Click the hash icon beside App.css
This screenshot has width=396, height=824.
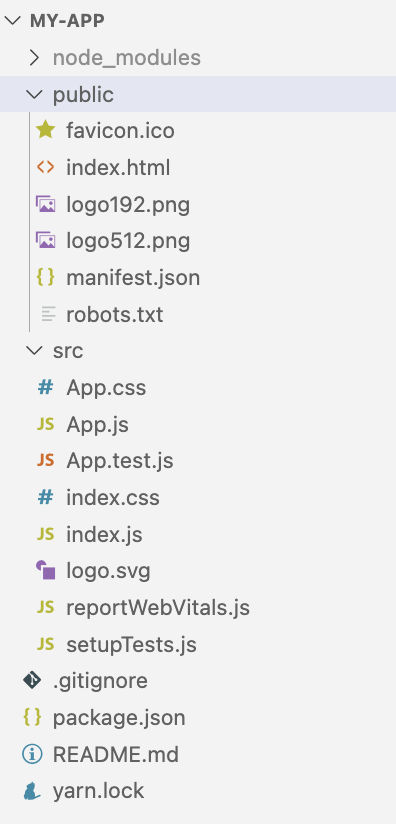point(45,388)
